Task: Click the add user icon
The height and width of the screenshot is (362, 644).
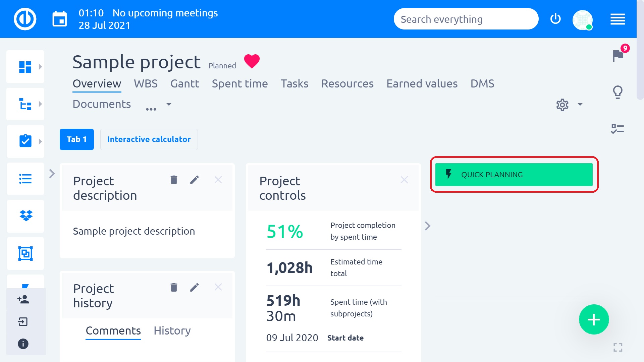Action: tap(23, 299)
